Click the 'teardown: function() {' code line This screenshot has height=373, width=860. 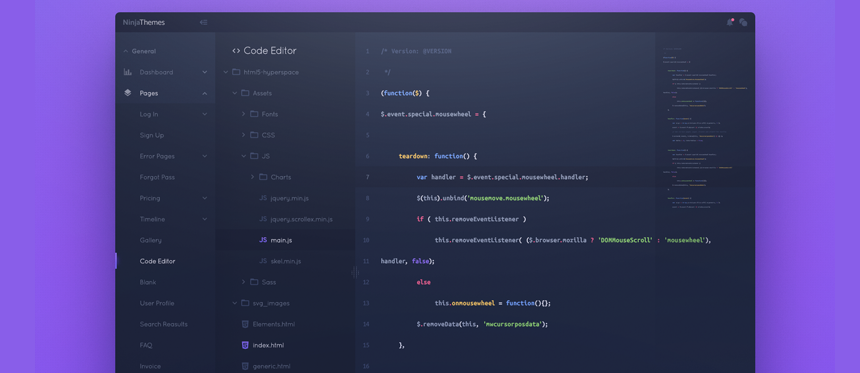438,156
